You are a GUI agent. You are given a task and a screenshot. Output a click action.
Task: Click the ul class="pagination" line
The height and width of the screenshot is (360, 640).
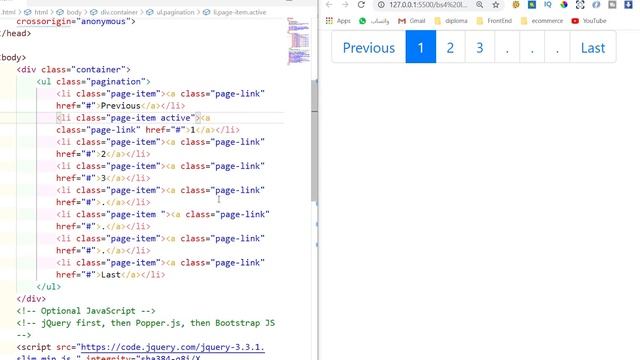[93, 82]
